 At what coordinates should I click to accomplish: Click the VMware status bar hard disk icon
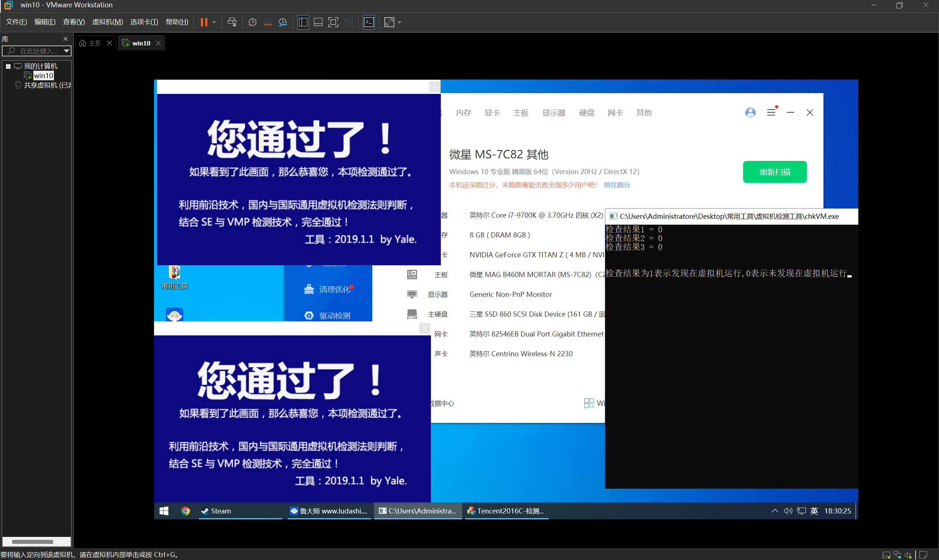click(x=886, y=555)
